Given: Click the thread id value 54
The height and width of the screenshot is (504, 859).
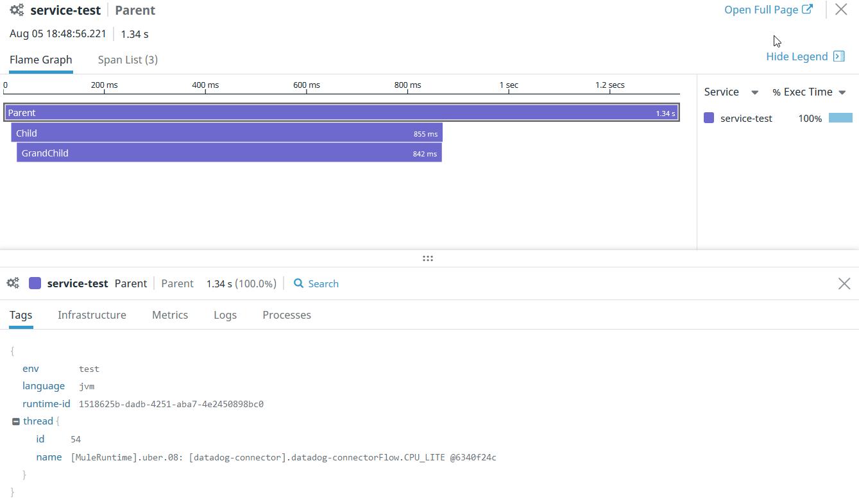Looking at the screenshot, I should [76, 439].
